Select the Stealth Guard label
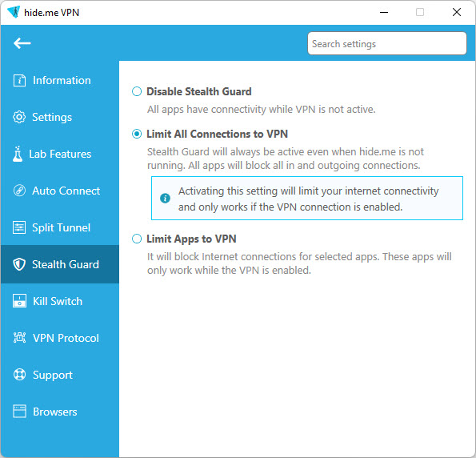 coord(66,264)
